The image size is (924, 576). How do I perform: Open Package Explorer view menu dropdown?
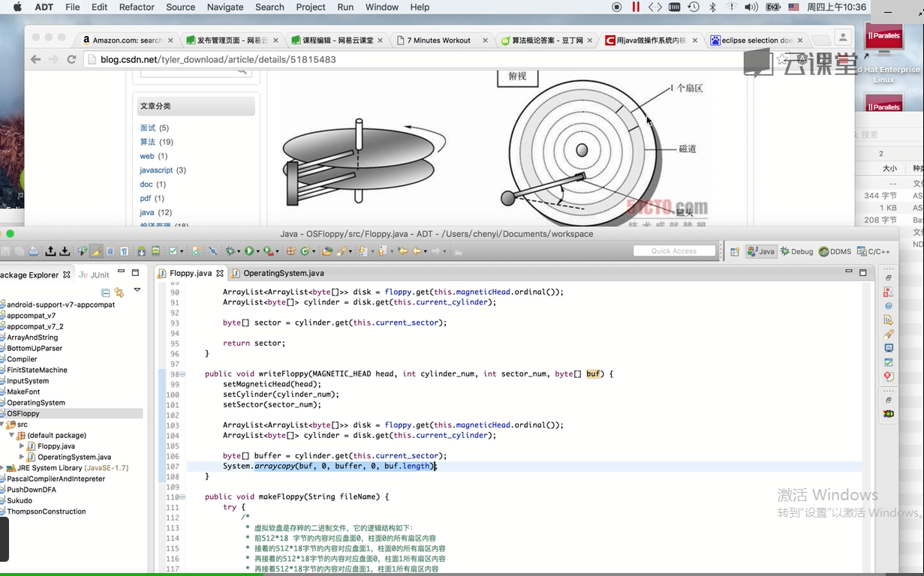click(x=137, y=290)
